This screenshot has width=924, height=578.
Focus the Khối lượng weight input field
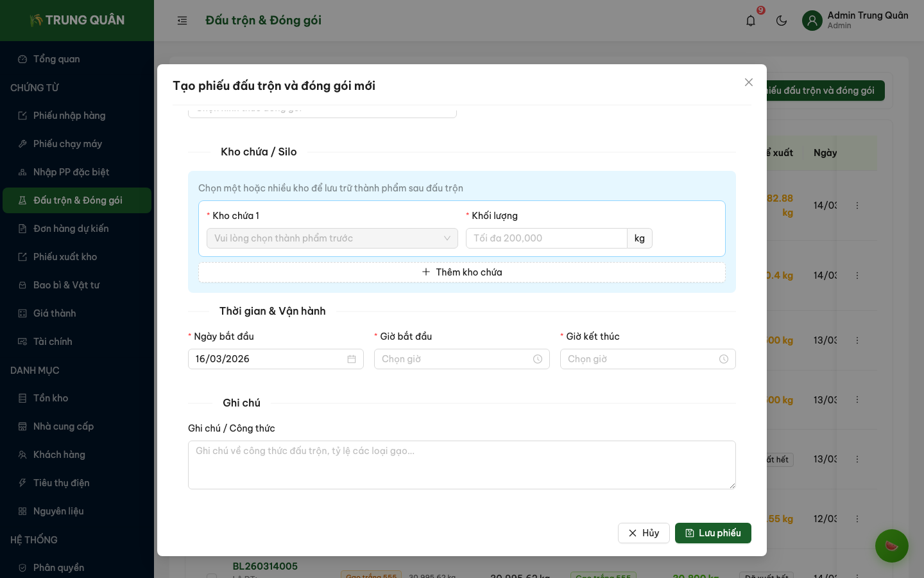[x=546, y=238]
